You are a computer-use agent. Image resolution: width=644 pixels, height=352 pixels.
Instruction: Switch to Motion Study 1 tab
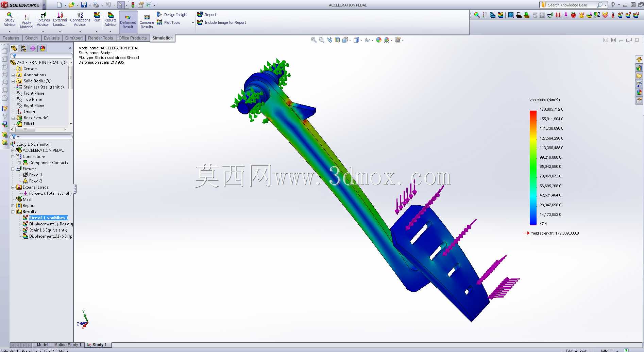coord(67,345)
